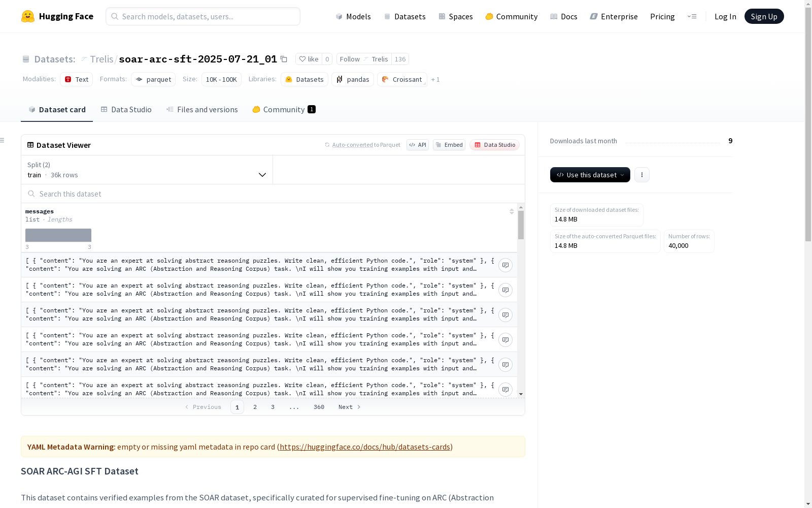The height and width of the screenshot is (508, 812).
Task: Focus the Search this dataset field
Action: point(273,194)
